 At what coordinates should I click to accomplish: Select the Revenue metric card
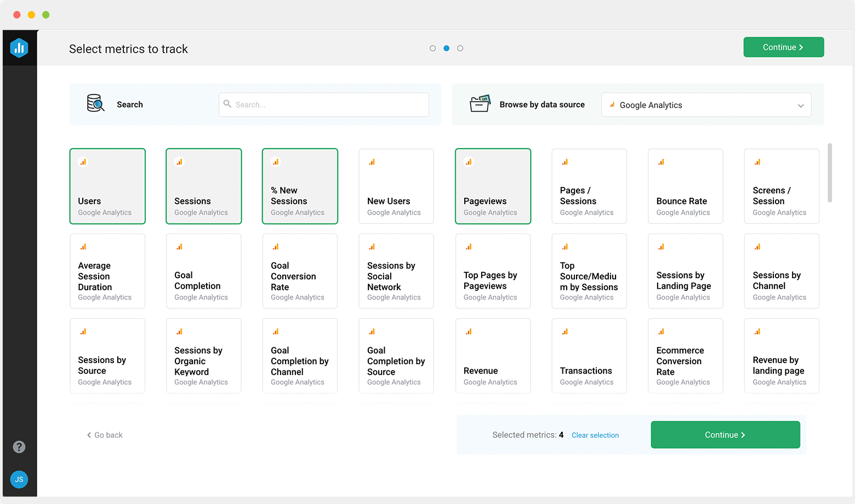(493, 356)
